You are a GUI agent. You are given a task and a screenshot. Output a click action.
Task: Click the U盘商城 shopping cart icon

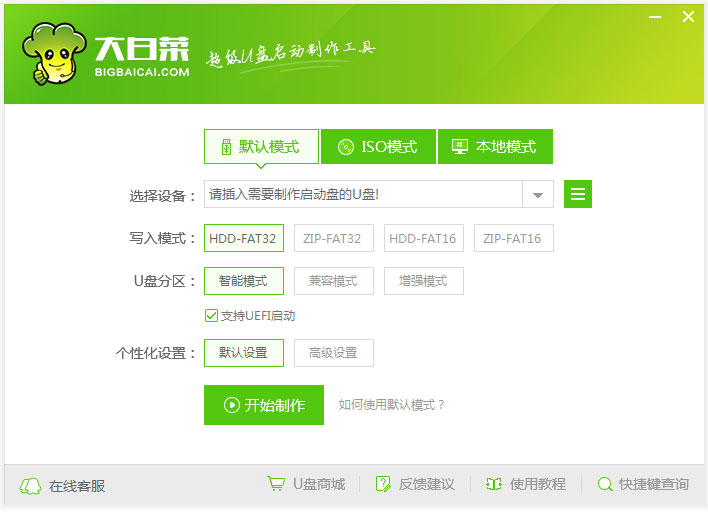(x=275, y=484)
